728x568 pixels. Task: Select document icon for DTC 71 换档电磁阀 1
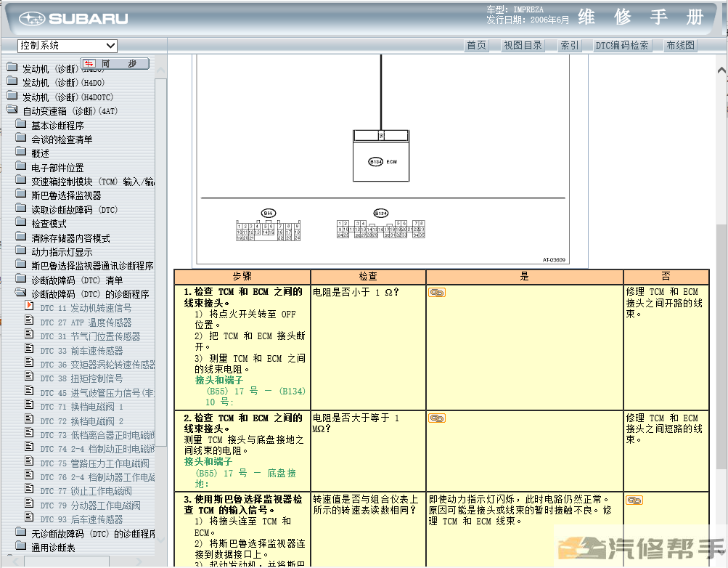pos(29,405)
